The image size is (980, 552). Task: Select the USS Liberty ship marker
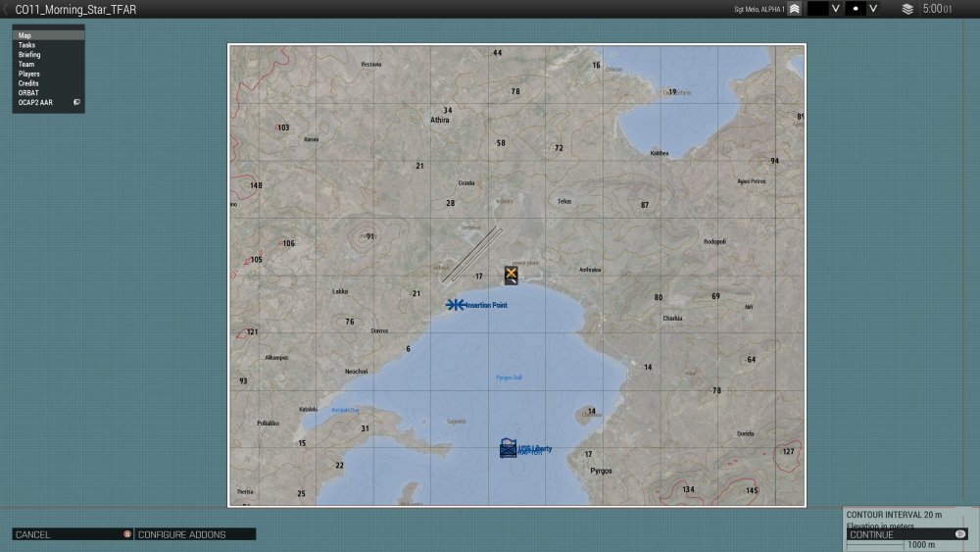pos(508,448)
